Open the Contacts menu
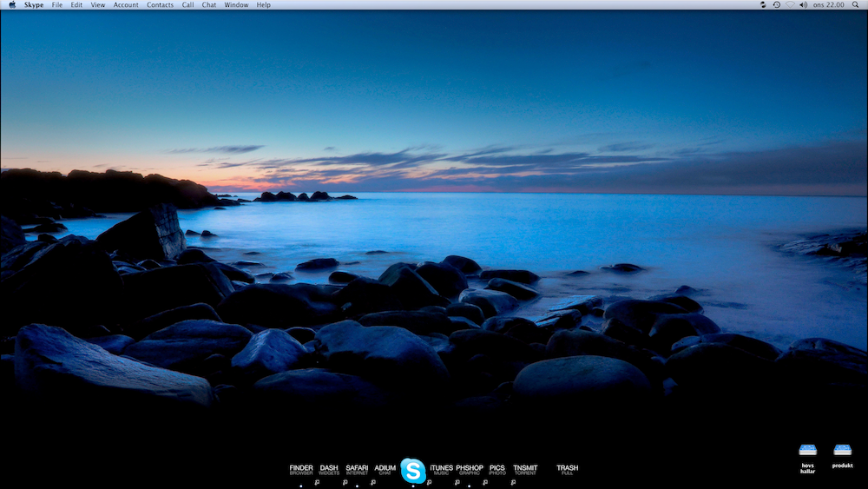Viewport: 868px width, 489px height. (160, 5)
